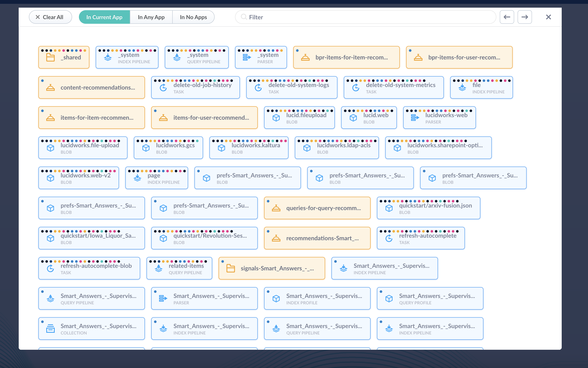Click the task refresh icon on delete-old-job-history
588x368 pixels.
[163, 88]
